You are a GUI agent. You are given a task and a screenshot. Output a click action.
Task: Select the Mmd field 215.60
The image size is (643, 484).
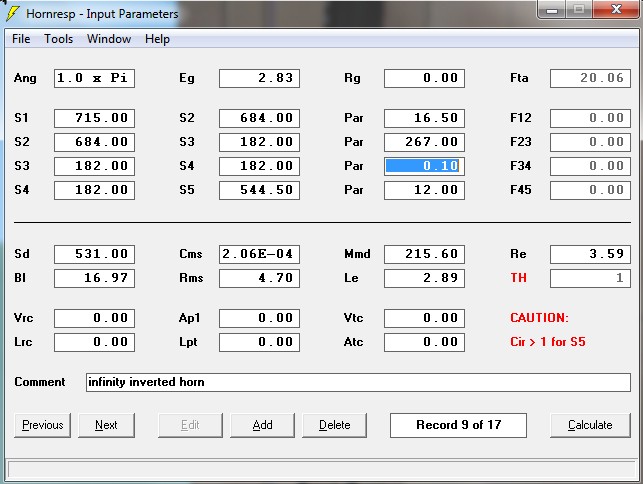[x=424, y=254]
